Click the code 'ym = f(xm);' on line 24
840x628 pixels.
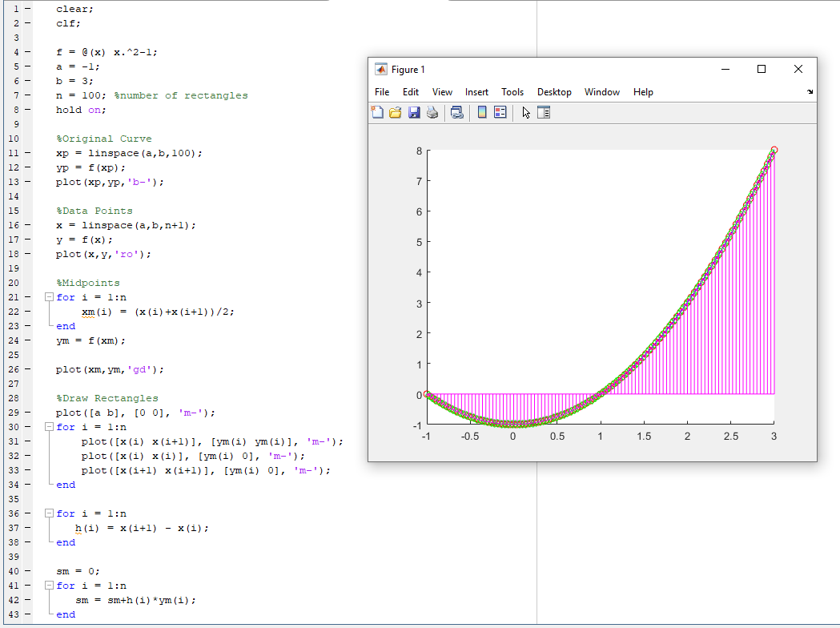(x=90, y=340)
